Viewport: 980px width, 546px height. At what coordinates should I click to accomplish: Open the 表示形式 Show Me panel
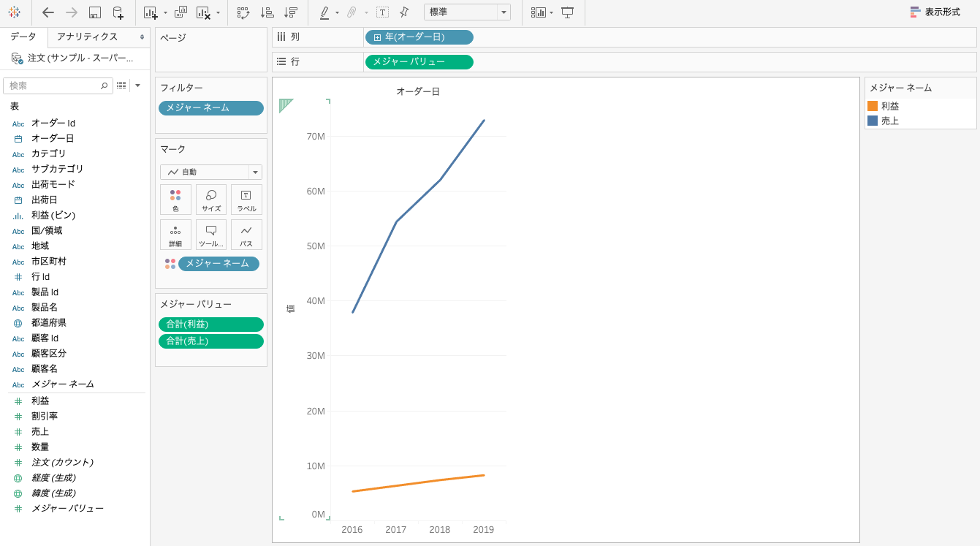(935, 12)
